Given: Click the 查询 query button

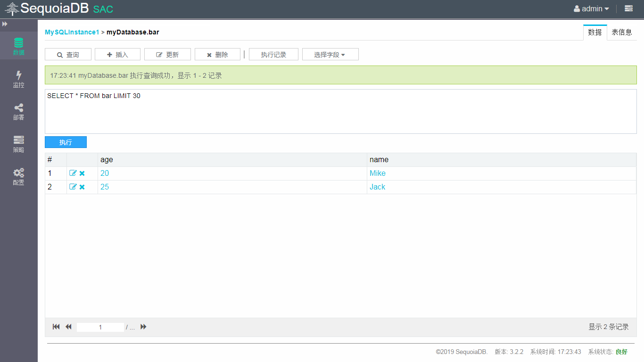Looking at the screenshot, I should [x=68, y=55].
